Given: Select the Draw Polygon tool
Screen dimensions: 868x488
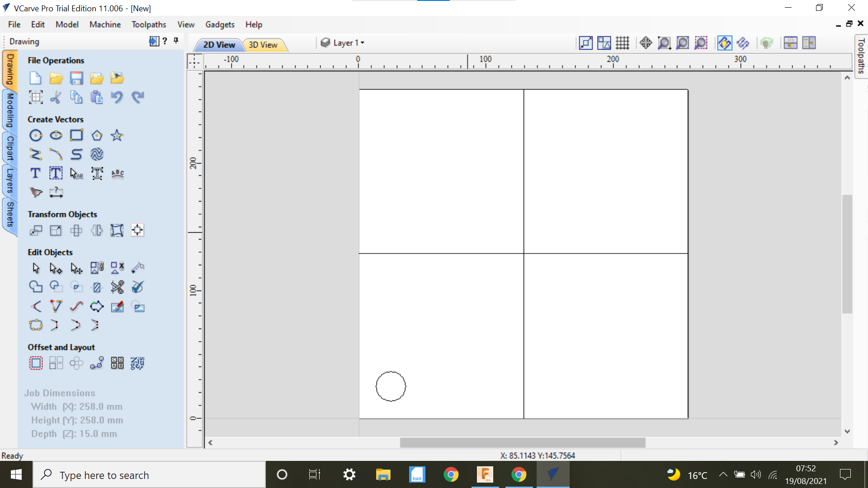Looking at the screenshot, I should pyautogui.click(x=97, y=135).
